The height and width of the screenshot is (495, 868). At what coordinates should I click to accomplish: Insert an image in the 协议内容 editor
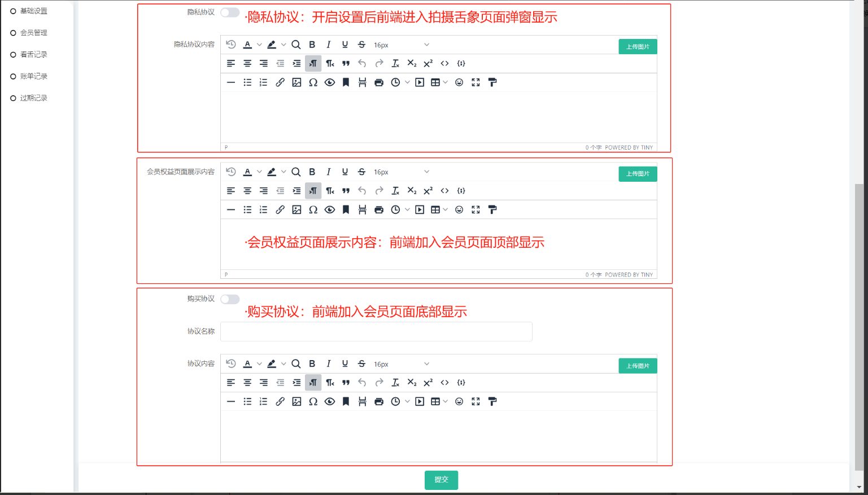pos(296,402)
